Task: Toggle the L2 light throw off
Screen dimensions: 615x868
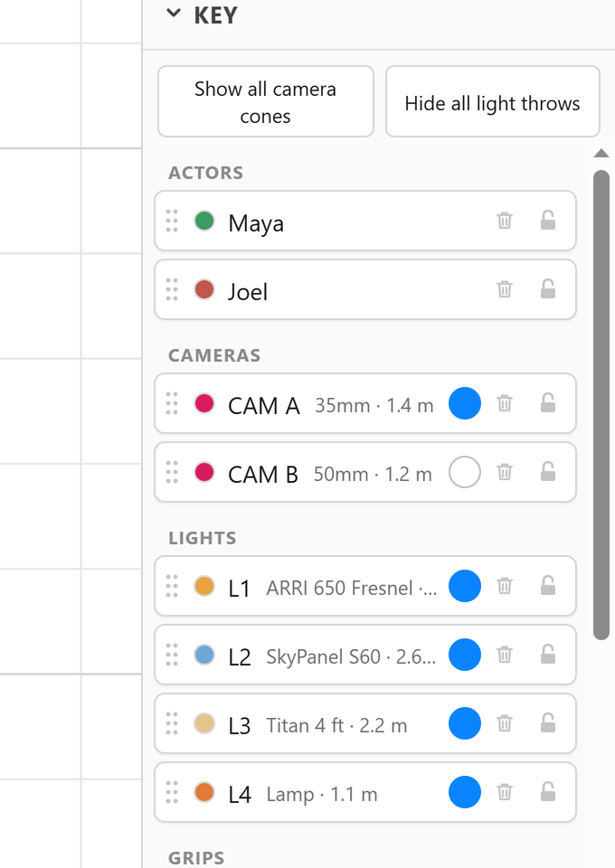Action: click(465, 655)
